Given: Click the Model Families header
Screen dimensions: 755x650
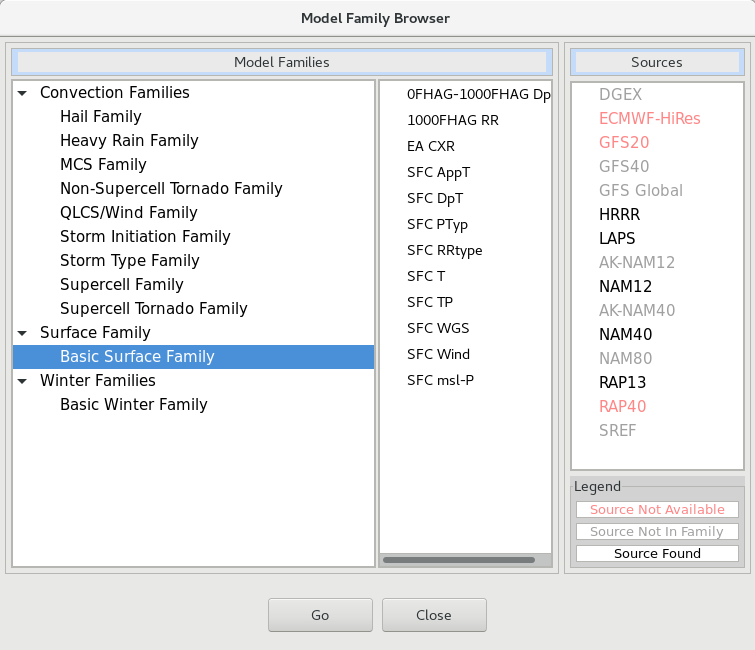Looking at the screenshot, I should [x=282, y=62].
